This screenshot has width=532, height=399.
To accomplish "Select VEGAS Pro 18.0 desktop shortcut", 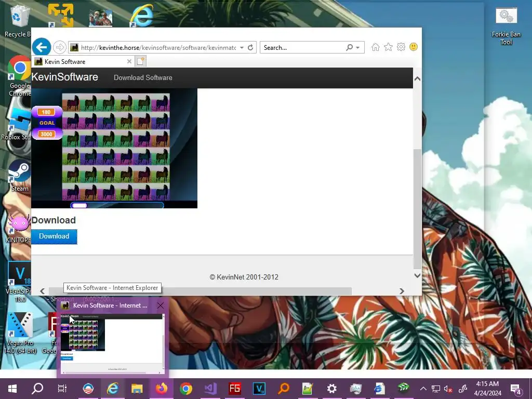I will click(19, 282).
